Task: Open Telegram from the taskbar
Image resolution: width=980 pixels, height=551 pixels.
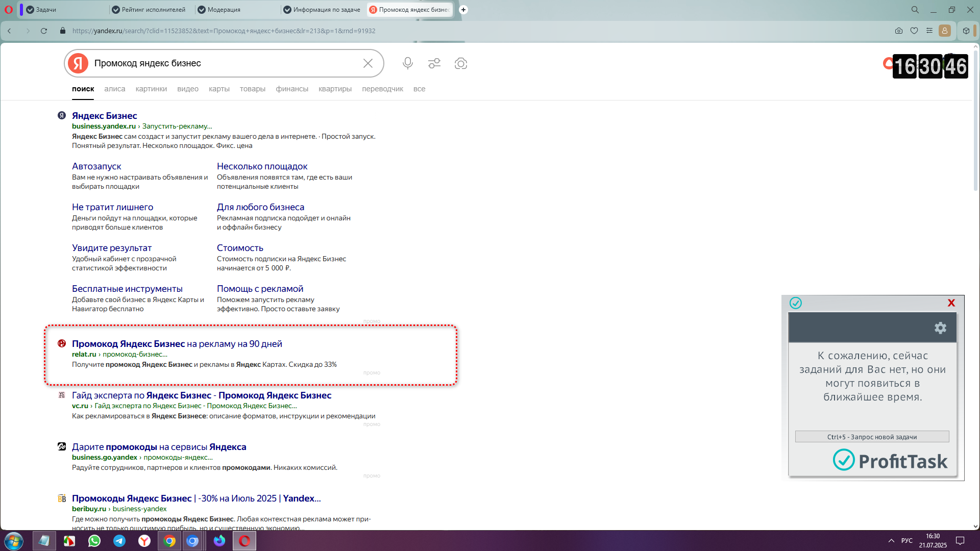Action: [119, 541]
